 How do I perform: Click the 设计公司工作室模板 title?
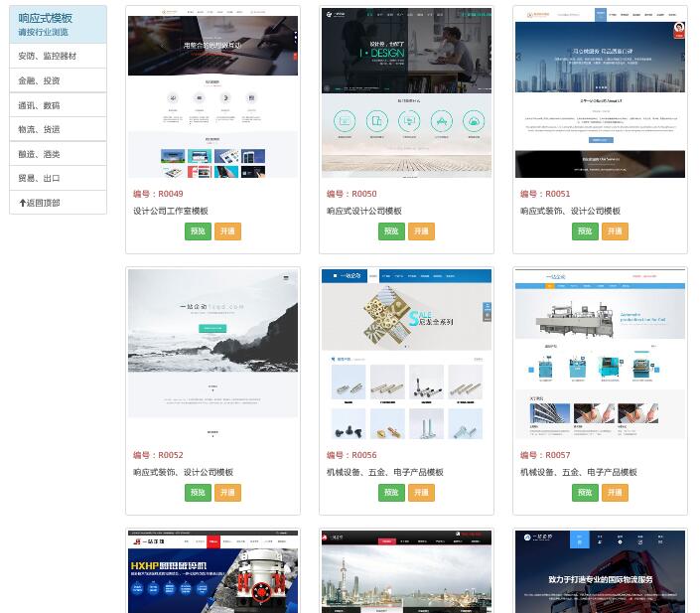pyautogui.click(x=171, y=211)
